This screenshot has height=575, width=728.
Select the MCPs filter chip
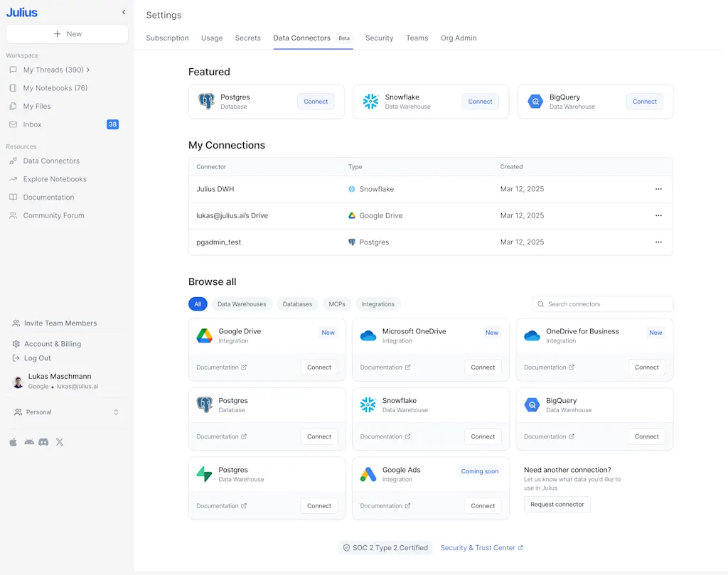[337, 304]
